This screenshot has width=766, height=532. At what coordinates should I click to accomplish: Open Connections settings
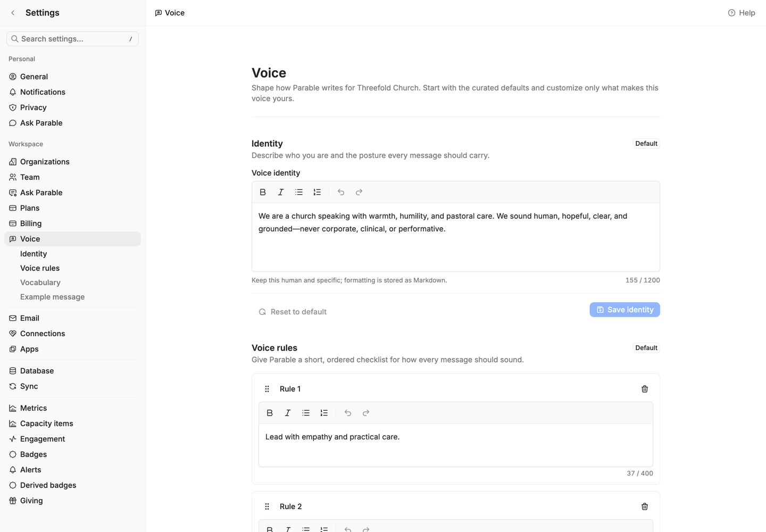pos(72,334)
